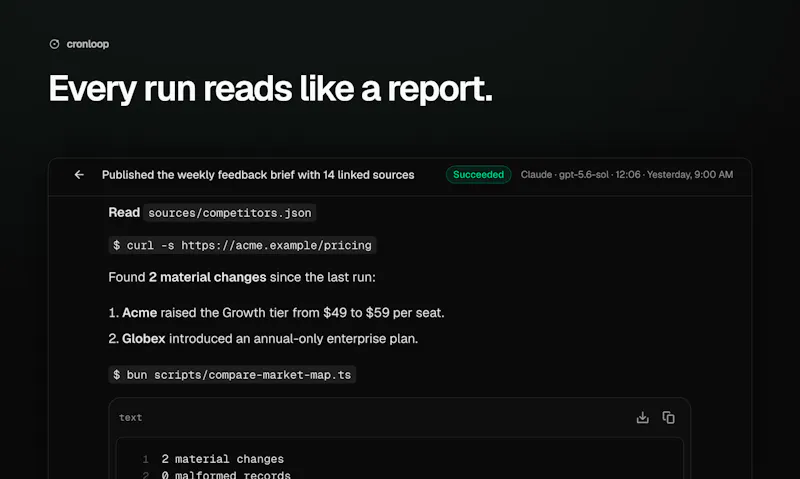
Task: Click the bun compare-market-map.ts command
Action: point(232,375)
